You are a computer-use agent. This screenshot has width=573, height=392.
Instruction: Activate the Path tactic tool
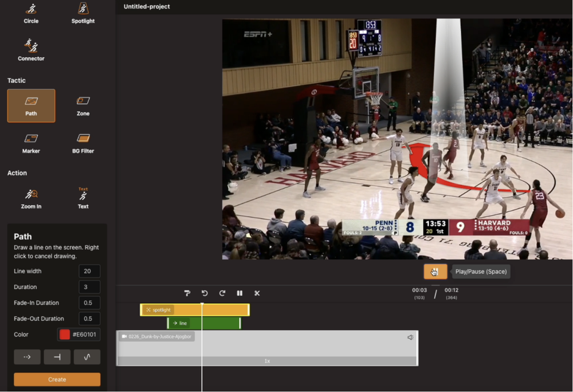click(x=31, y=105)
